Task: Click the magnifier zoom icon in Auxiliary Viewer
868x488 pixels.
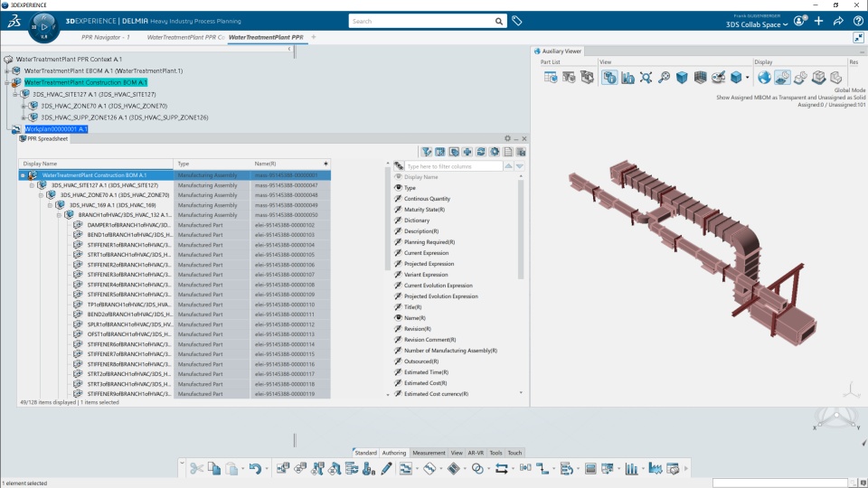Action: pos(664,78)
